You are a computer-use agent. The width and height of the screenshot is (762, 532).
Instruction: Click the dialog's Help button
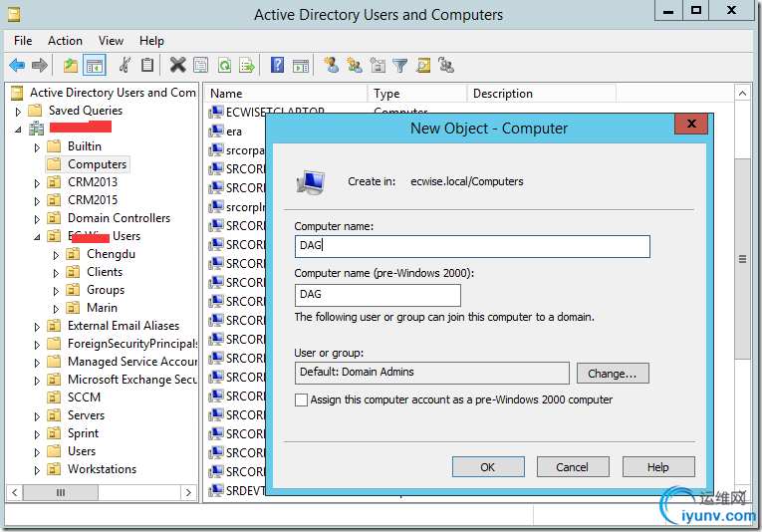[658, 467]
